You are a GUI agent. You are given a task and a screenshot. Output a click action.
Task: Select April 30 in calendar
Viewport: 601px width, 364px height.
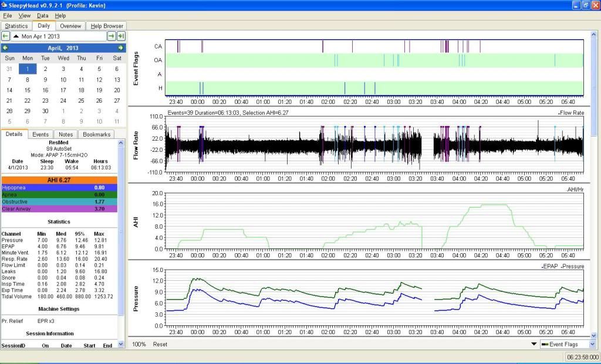click(x=45, y=111)
